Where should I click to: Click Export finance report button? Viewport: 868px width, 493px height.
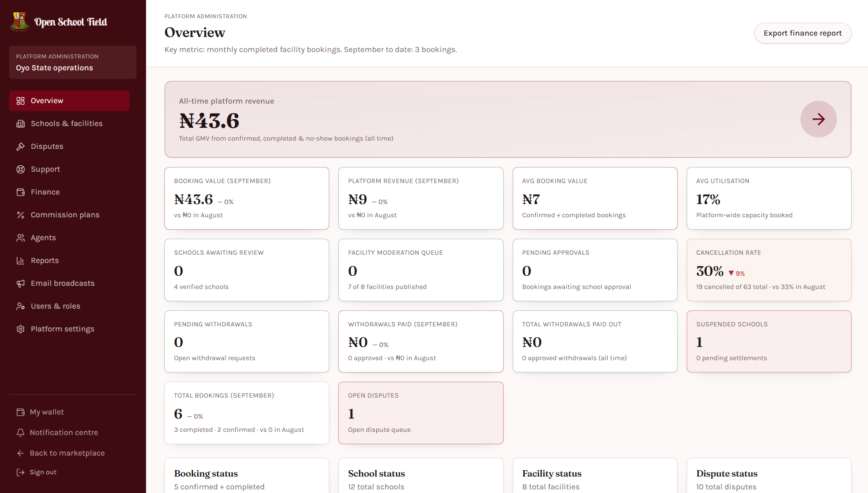tap(802, 33)
